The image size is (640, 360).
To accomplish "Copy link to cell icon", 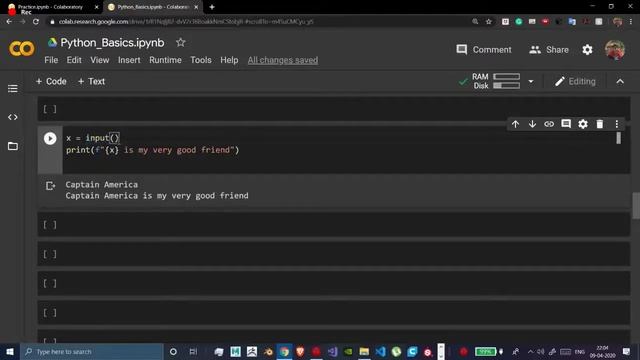I will pyautogui.click(x=549, y=124).
